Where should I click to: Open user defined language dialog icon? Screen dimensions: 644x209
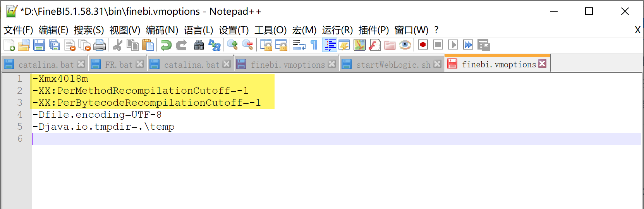344,45
